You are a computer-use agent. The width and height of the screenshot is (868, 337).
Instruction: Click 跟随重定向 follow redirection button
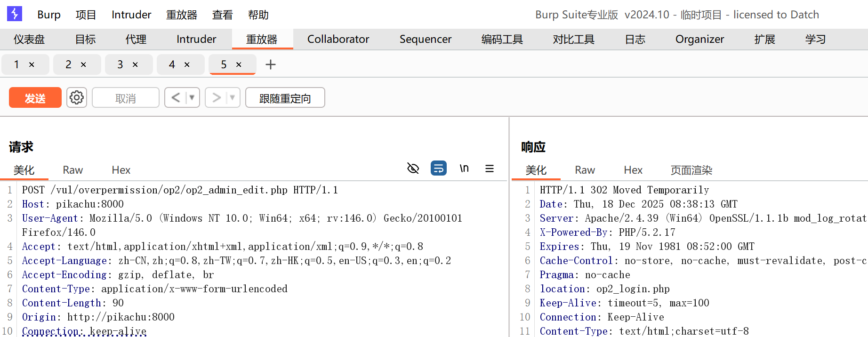pos(285,98)
